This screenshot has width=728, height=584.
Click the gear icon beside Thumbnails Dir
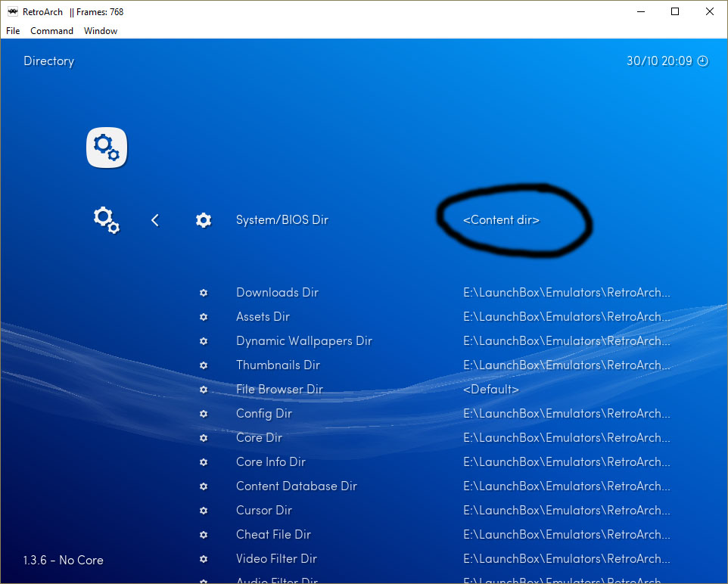tap(204, 365)
